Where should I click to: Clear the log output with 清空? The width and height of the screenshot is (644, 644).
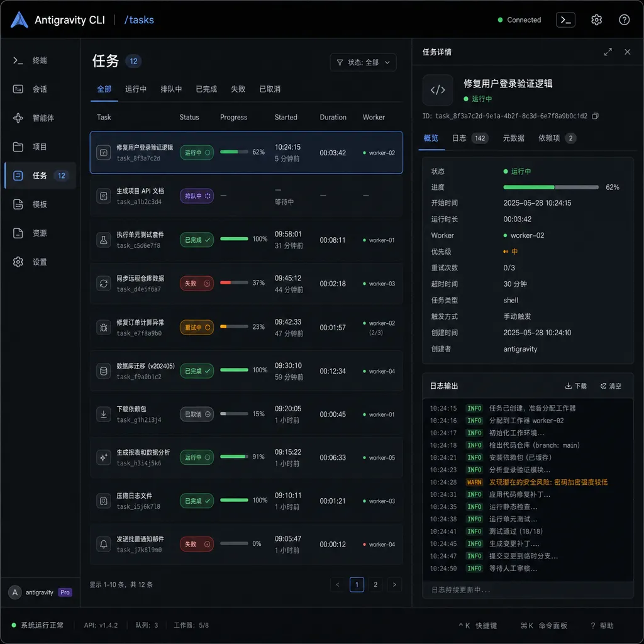pyautogui.click(x=611, y=386)
